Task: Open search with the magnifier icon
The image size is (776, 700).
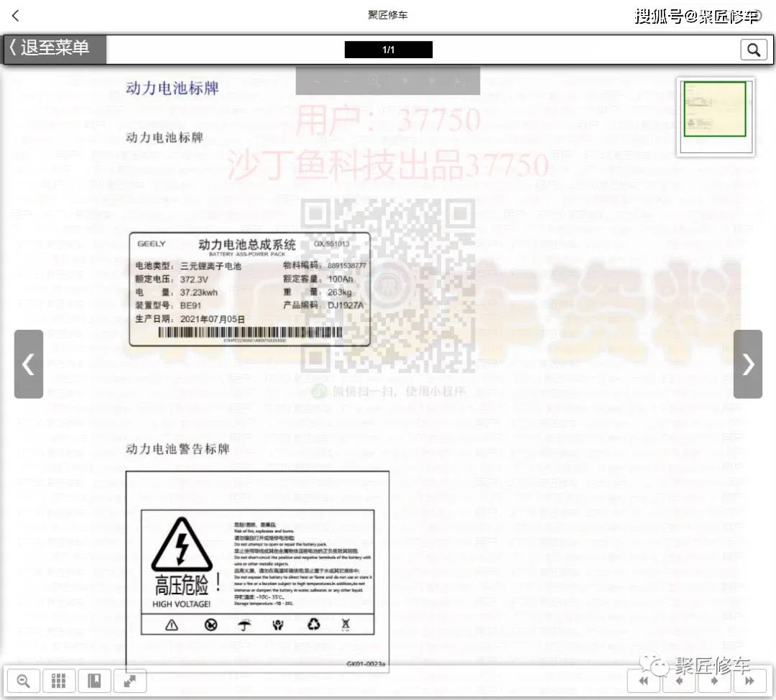Action: 753,50
